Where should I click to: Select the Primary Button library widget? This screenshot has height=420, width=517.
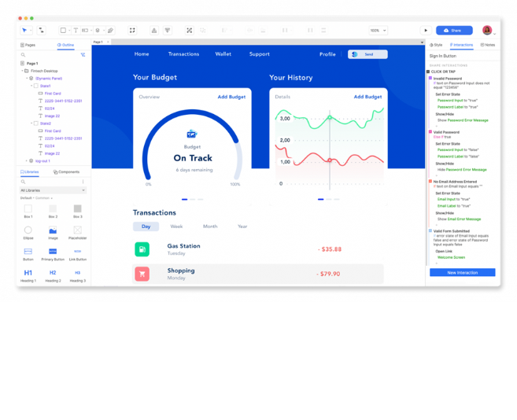coord(53,252)
